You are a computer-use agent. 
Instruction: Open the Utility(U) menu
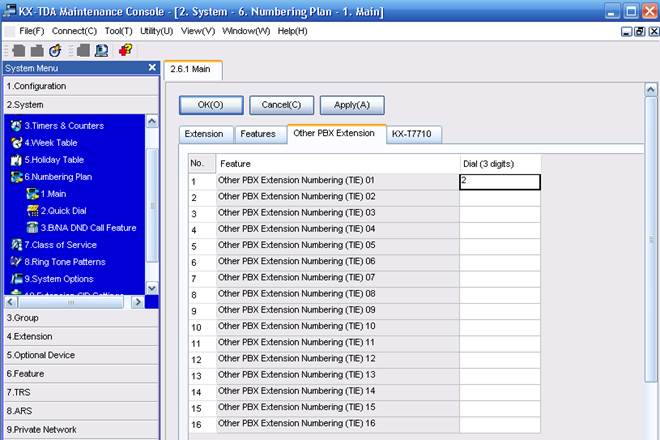pyautogui.click(x=156, y=31)
